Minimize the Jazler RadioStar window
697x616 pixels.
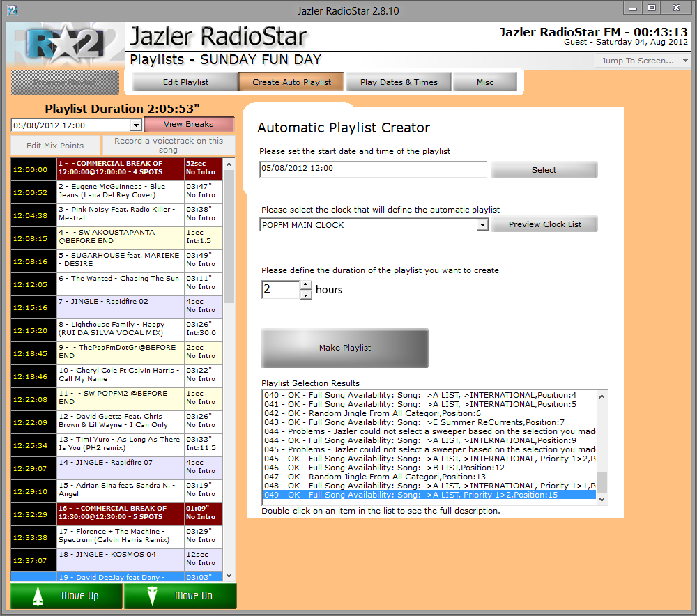[x=633, y=8]
